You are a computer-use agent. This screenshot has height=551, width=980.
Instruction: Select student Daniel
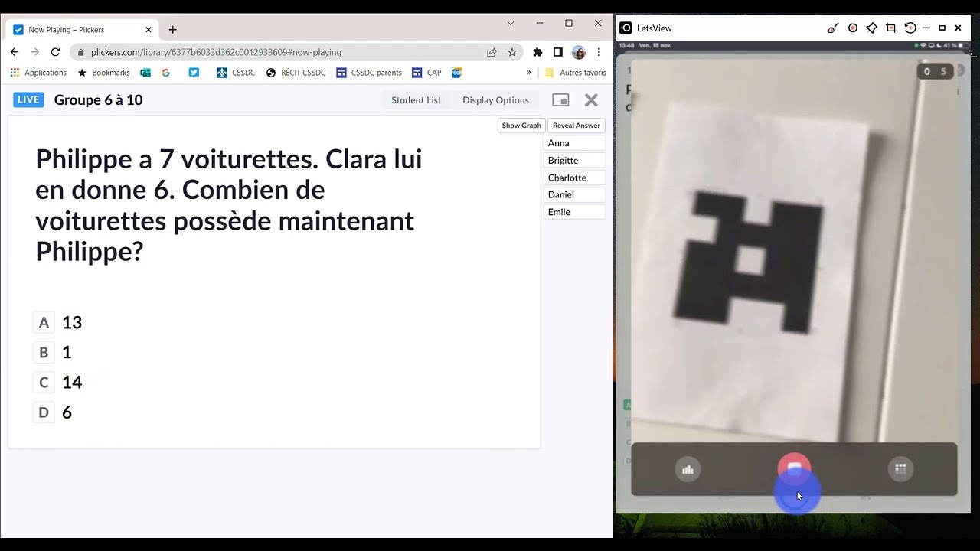pos(574,194)
